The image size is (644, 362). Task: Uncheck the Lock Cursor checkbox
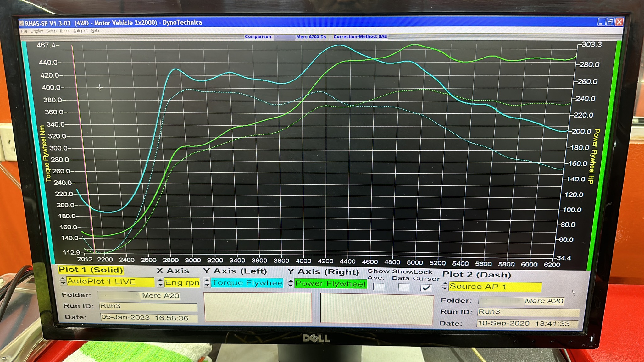tap(426, 288)
